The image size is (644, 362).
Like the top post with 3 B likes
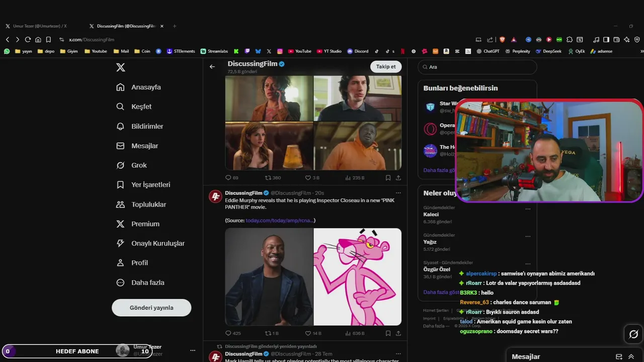click(x=312, y=177)
